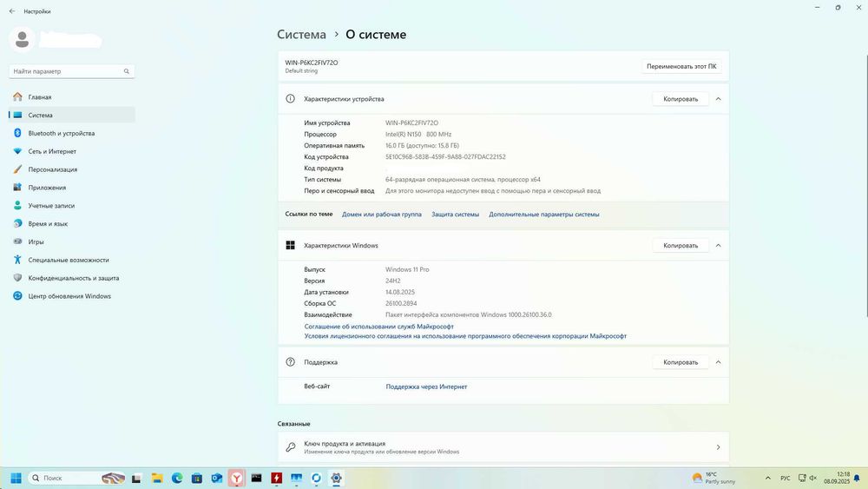Select the 26100.2894 build number

tap(401, 303)
